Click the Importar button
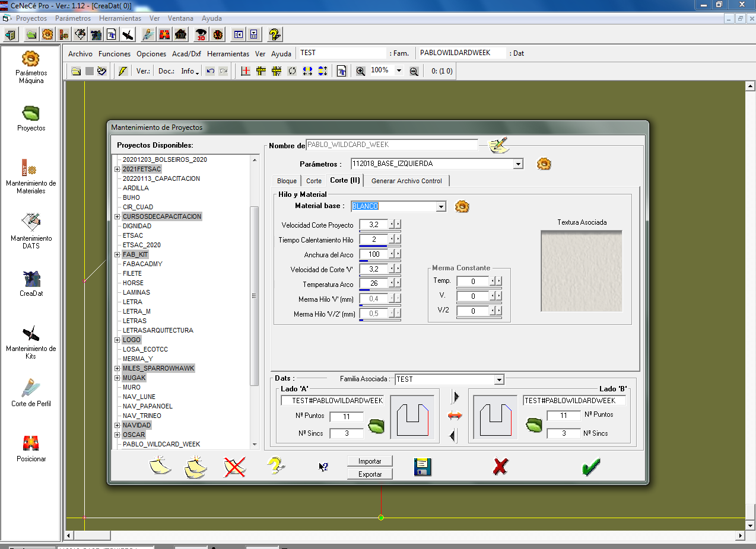Screen dimensions: 756x549 pos(370,461)
